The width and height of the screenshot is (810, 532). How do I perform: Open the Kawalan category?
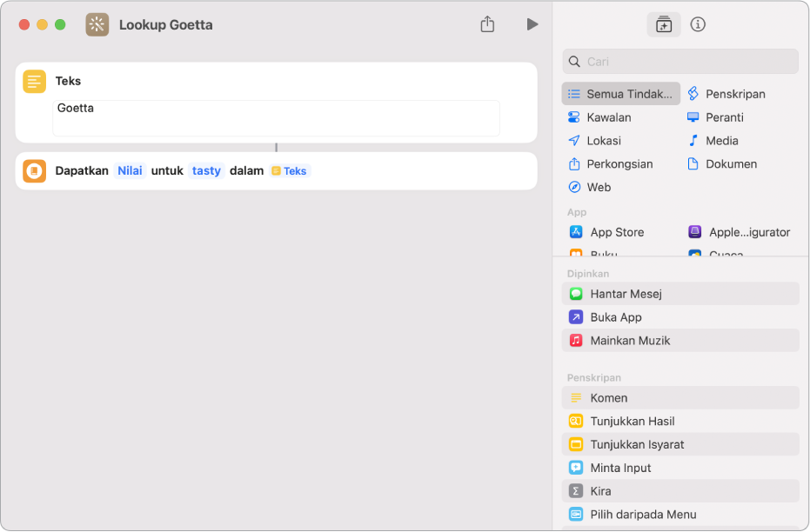coord(599,117)
